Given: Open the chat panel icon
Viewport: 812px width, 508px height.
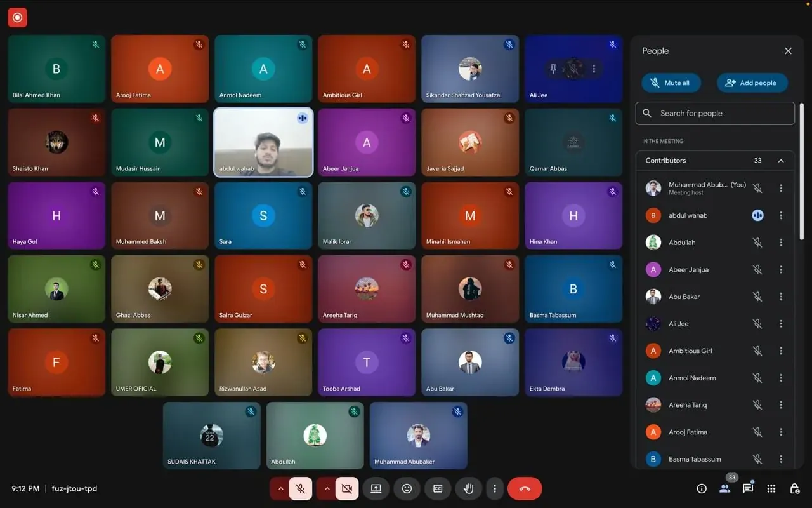Looking at the screenshot, I should 748,488.
